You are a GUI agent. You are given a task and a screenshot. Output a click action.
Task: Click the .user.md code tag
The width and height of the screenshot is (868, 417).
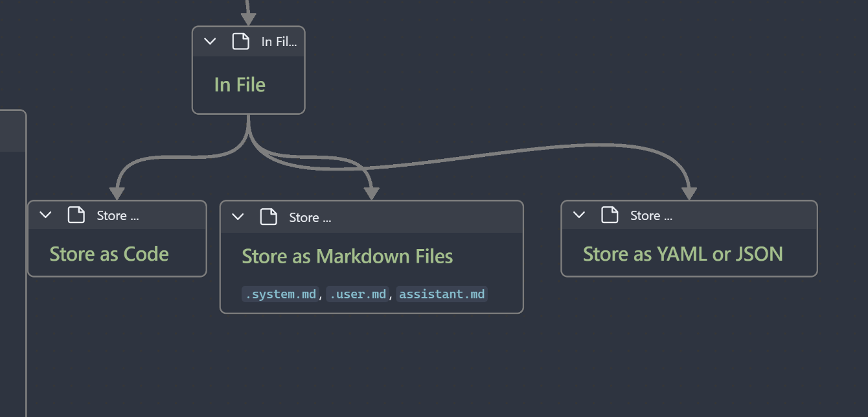[358, 294]
